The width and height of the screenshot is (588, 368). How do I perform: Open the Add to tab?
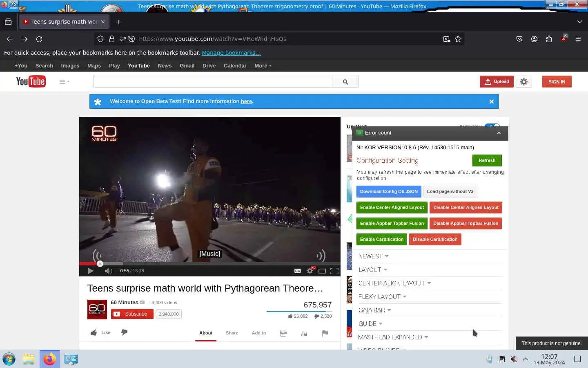(259, 333)
